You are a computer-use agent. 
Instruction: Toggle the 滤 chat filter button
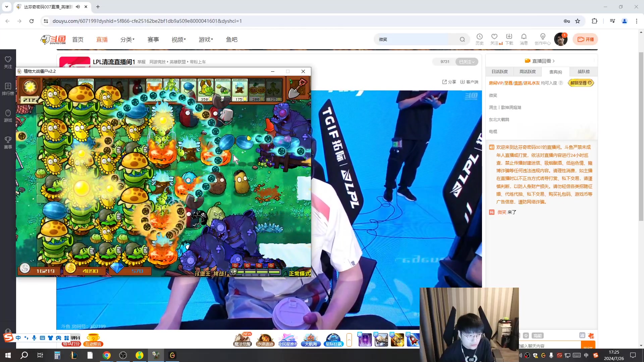click(x=582, y=336)
